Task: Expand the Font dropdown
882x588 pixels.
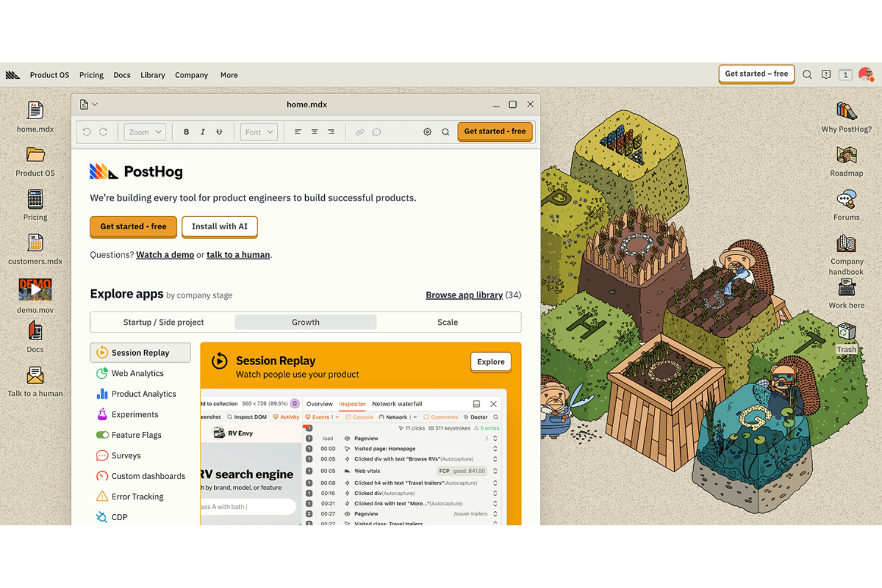Action: point(259,132)
